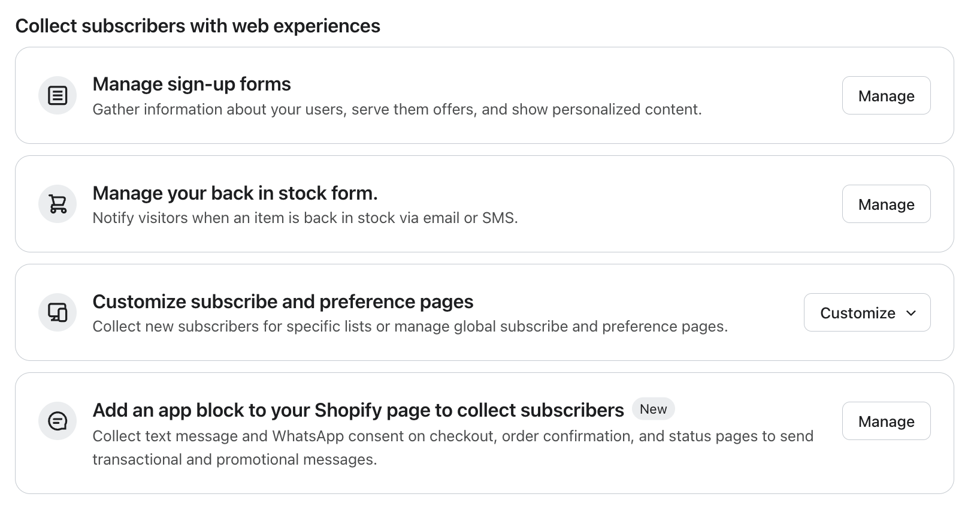Click the subscribe pages devices icon

[58, 312]
